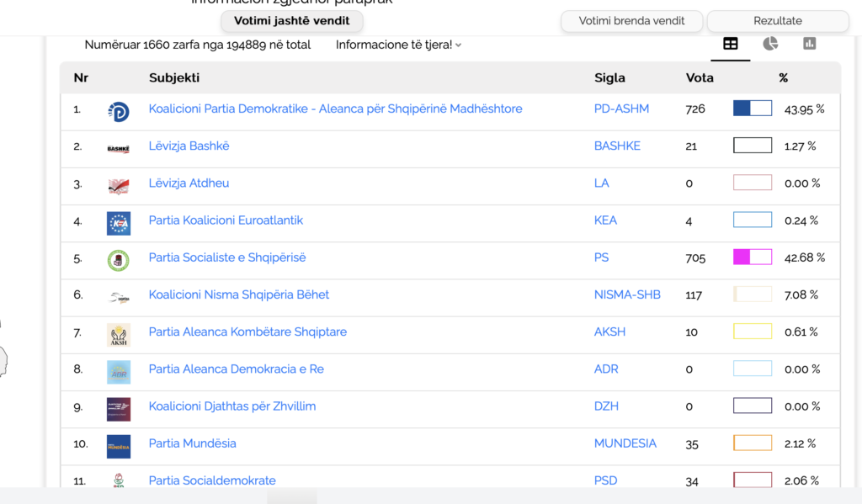Click the PS magenta percentage bar
The width and height of the screenshot is (862, 504).
pos(753,257)
